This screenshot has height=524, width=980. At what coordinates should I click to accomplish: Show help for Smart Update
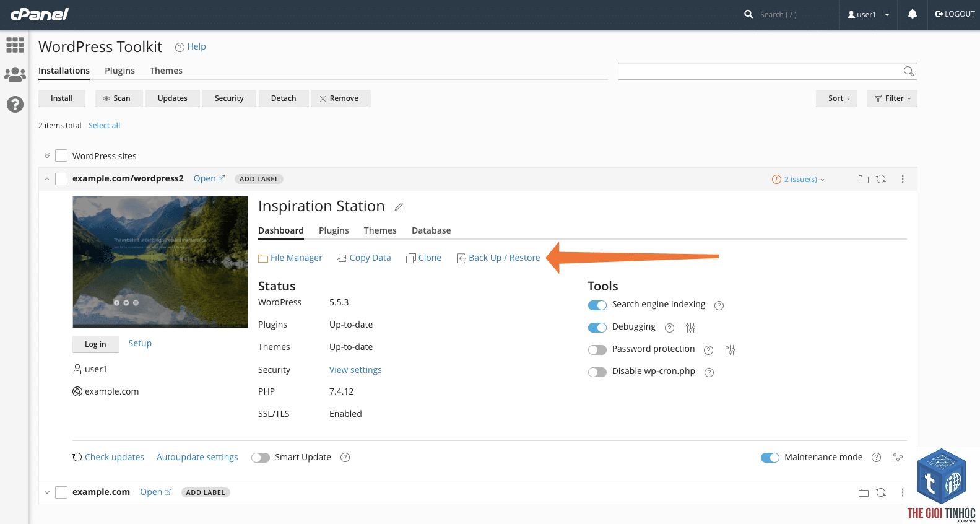(x=345, y=457)
